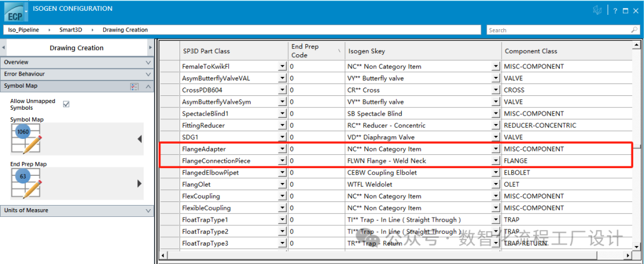Toggle Allow Unmapped Symbols checkbox

click(x=66, y=104)
